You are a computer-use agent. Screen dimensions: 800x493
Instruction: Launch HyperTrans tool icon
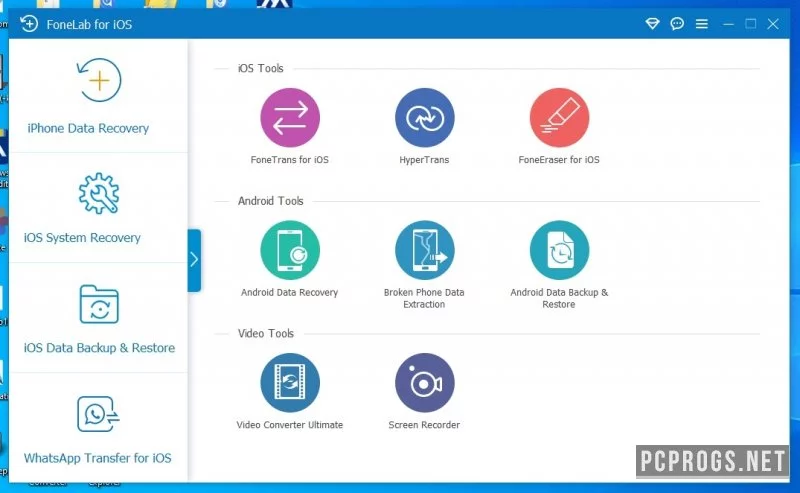(424, 118)
